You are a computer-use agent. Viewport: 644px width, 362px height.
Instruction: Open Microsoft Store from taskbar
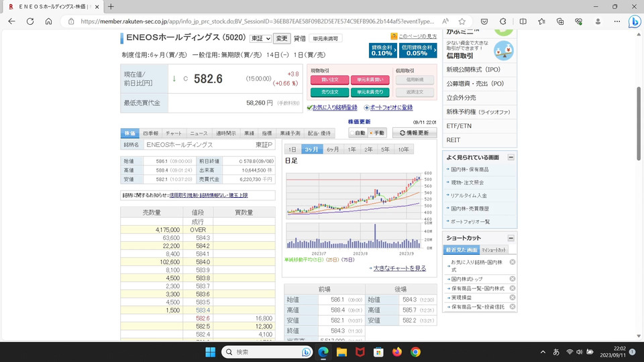tap(378, 352)
